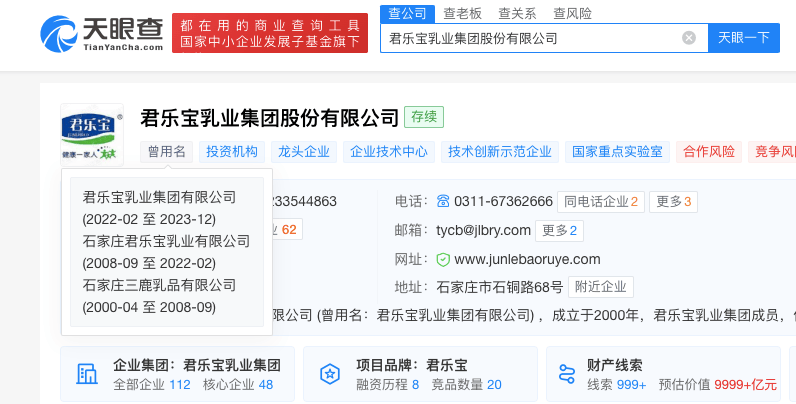The height and width of the screenshot is (404, 796).
Task: Click the red promotional banner
Action: [270, 33]
